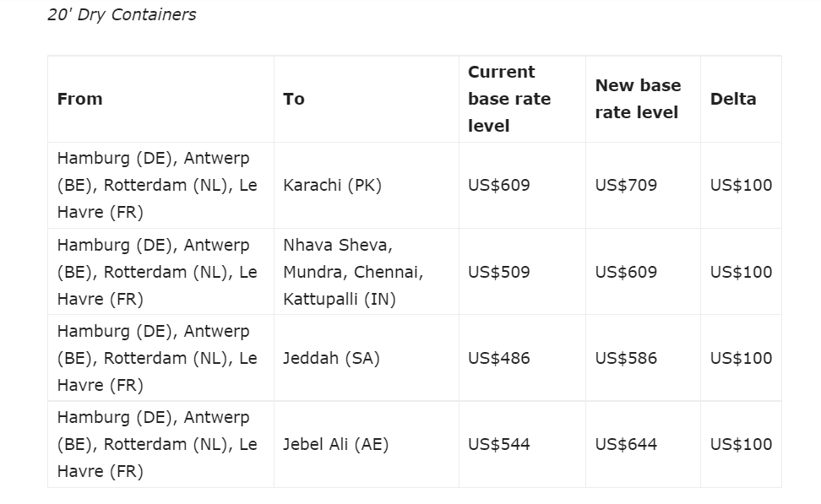Select the "Current base rate level" header

pyautogui.click(x=509, y=99)
